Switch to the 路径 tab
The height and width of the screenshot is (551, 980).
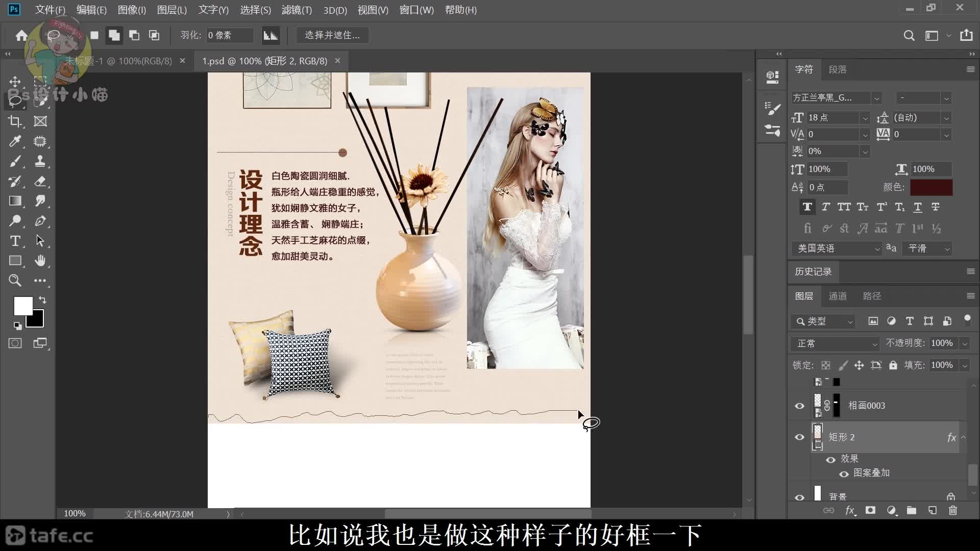coord(872,296)
